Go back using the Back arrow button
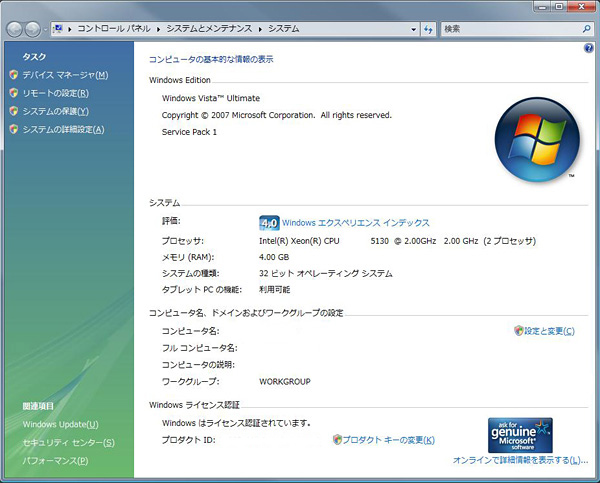The image size is (600, 483). coord(15,29)
